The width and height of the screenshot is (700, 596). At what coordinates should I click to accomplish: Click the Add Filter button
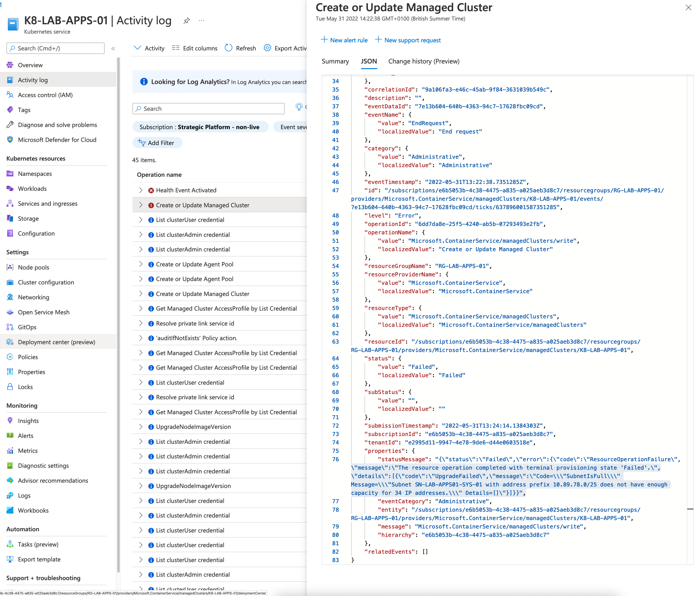[157, 143]
